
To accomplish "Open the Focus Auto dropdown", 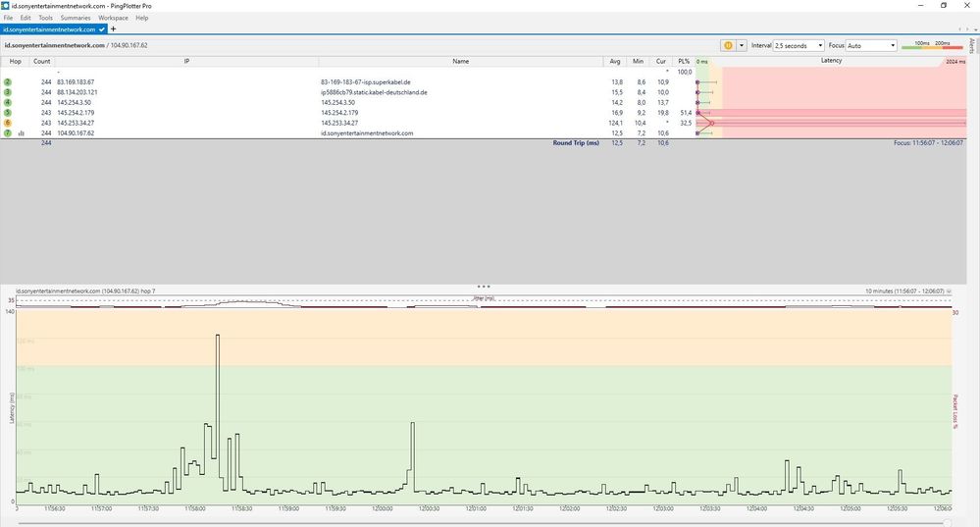I will 871,45.
